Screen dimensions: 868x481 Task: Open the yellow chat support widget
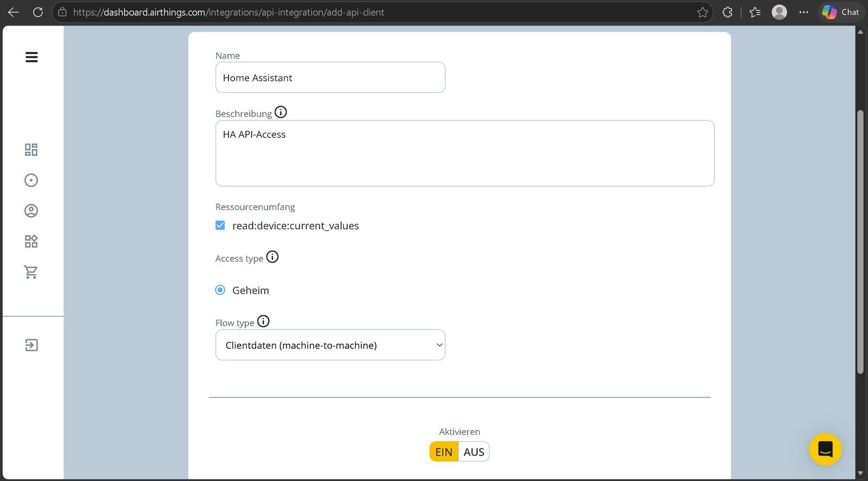(x=825, y=450)
